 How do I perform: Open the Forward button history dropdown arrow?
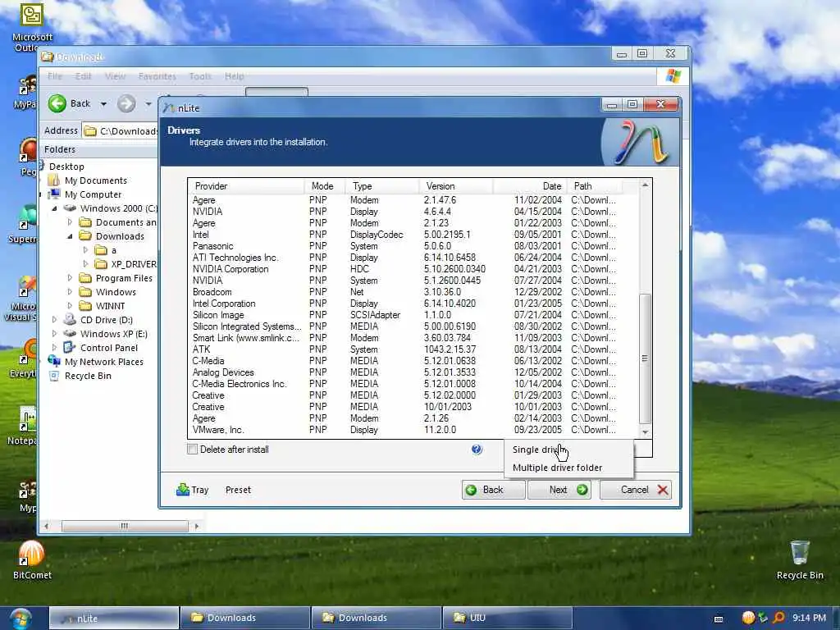pos(148,104)
